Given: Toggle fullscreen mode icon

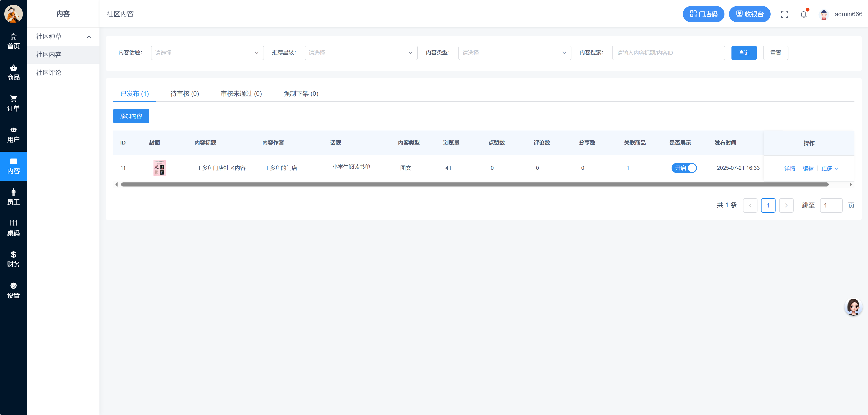Looking at the screenshot, I should click(784, 14).
